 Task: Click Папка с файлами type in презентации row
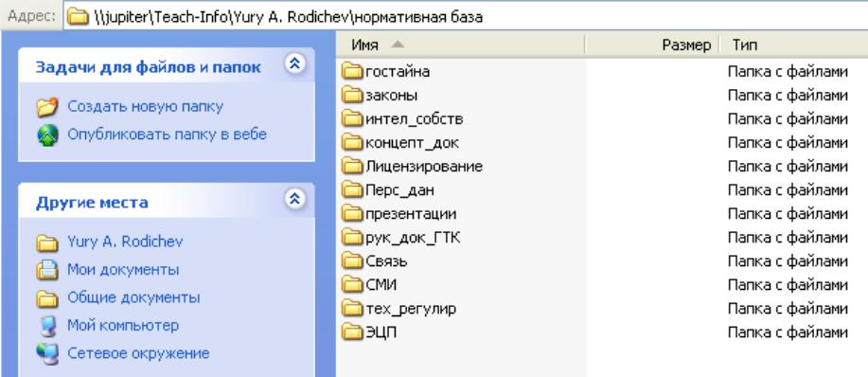coord(788,214)
